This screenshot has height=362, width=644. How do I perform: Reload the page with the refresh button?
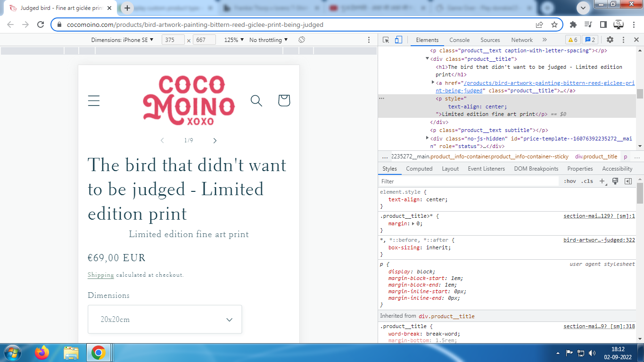tap(41, 25)
